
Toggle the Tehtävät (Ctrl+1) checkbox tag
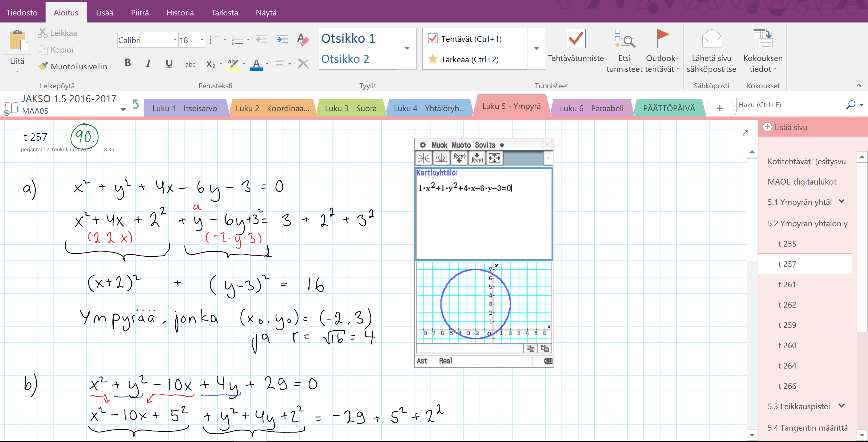tap(433, 39)
